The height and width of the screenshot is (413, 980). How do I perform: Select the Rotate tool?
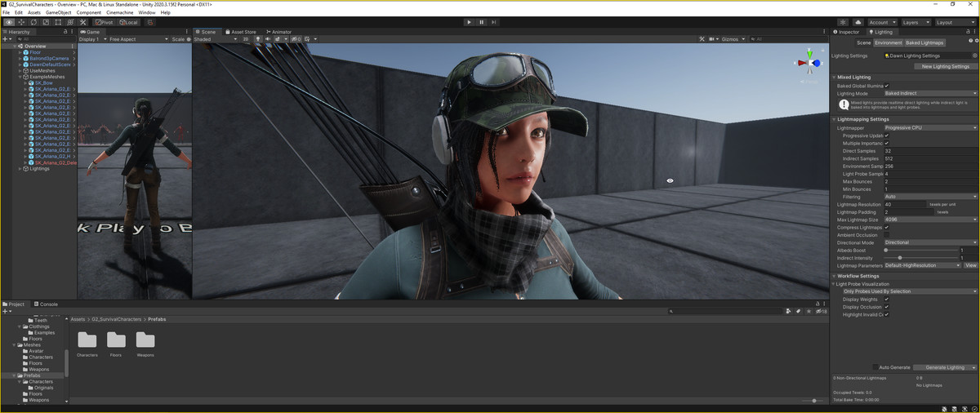click(33, 22)
